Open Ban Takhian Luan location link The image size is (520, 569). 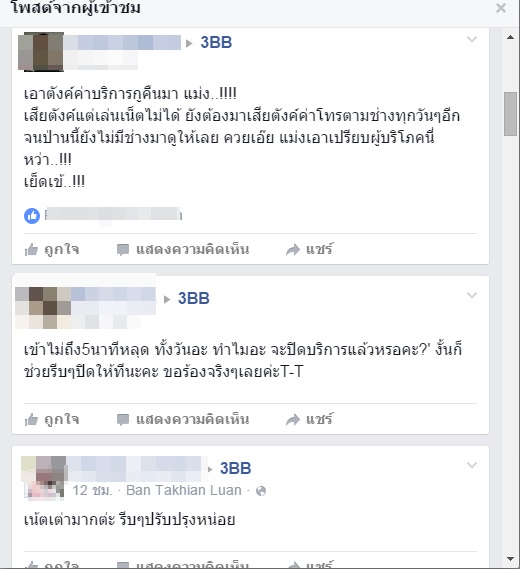pyautogui.click(x=184, y=490)
